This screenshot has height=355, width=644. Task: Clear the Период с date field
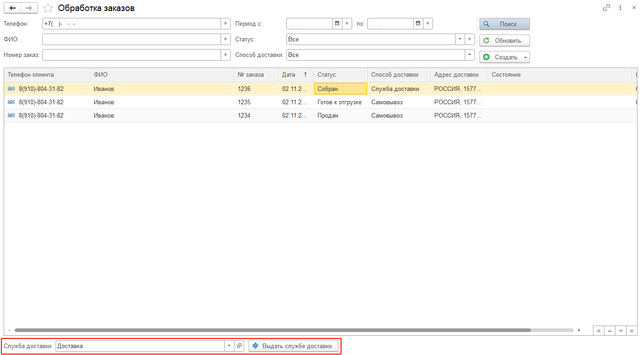[x=347, y=23]
